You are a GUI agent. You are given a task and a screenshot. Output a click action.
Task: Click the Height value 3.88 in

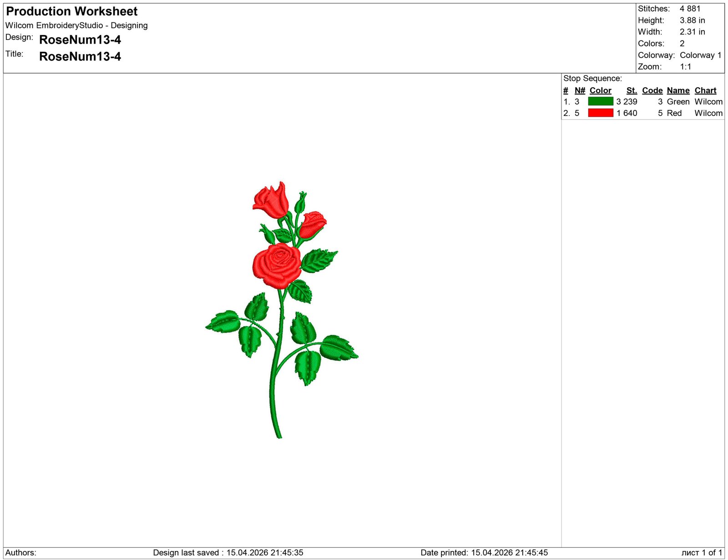click(692, 20)
